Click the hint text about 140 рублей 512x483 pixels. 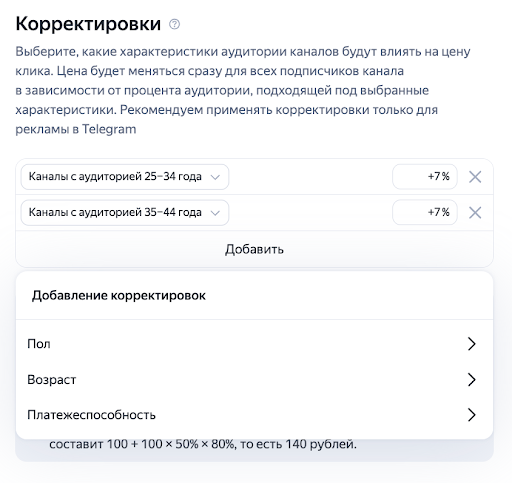tap(203, 444)
